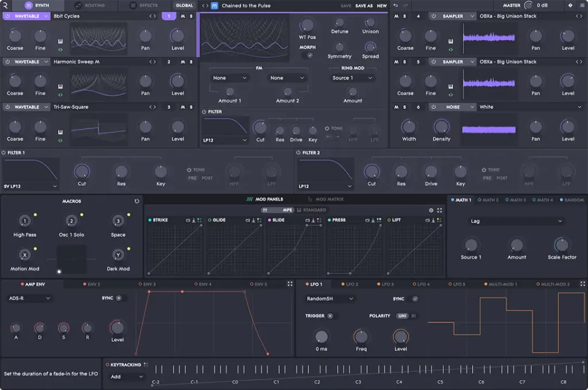This screenshot has width=588, height=390.
Task: Disable the LFO 1 Sync checkbox
Action: click(415, 299)
